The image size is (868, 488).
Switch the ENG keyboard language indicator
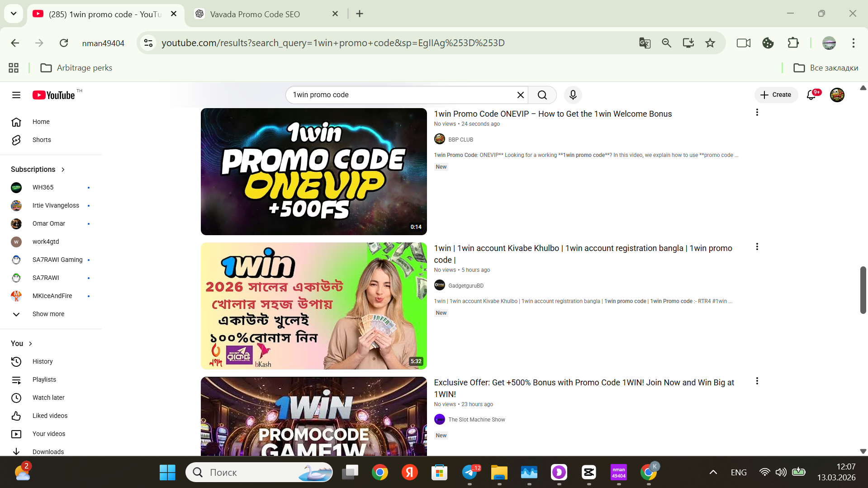(x=739, y=472)
